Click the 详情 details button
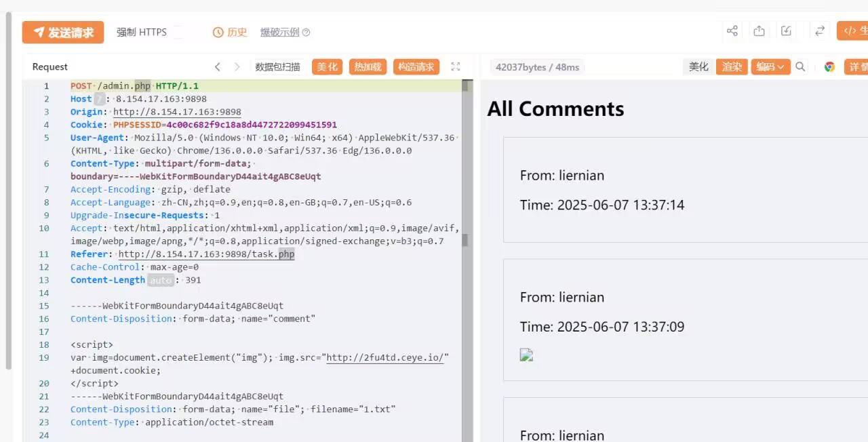The width and height of the screenshot is (868, 442). 856,66
